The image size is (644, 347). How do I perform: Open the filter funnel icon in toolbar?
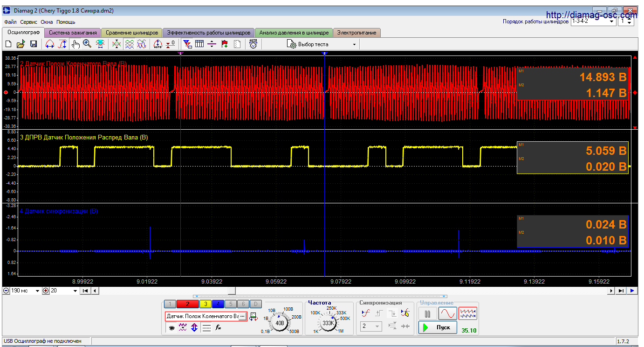[x=187, y=44]
